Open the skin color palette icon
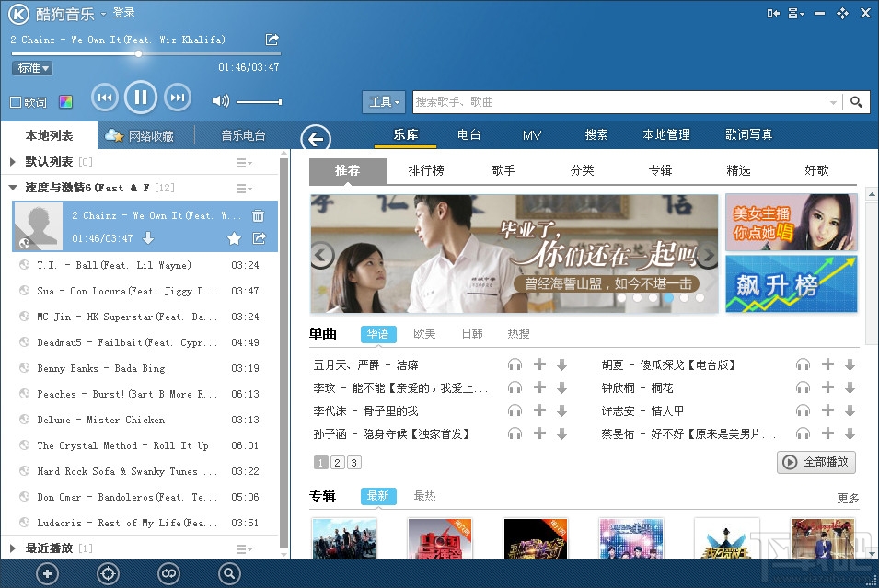Screen dimensions: 879x588 (65, 102)
